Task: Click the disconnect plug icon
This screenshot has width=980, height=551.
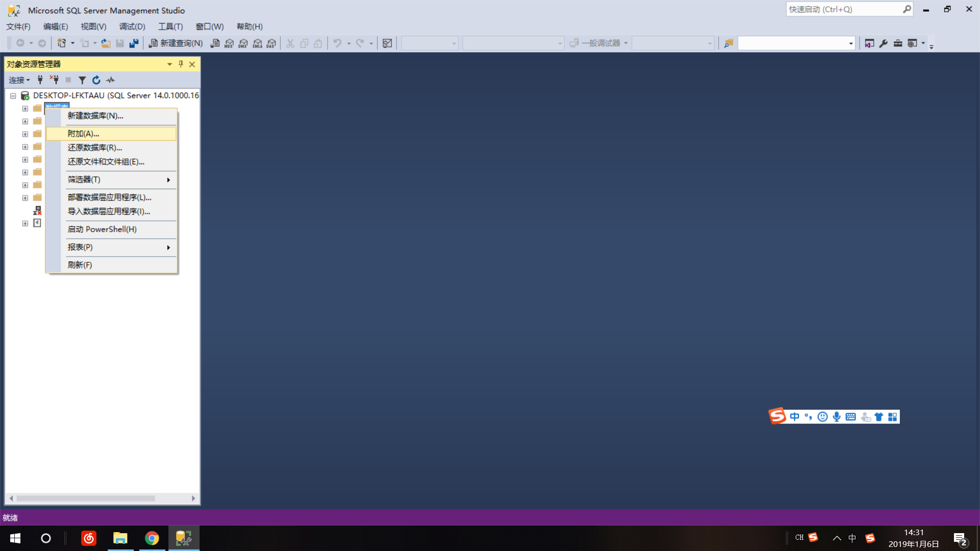Action: click(54, 80)
